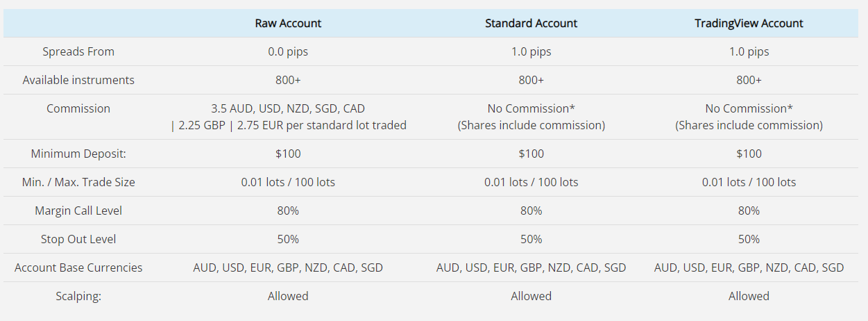Viewport: 868px width, 321px height.
Task: Click the Raw Account column header
Action: click(x=288, y=23)
